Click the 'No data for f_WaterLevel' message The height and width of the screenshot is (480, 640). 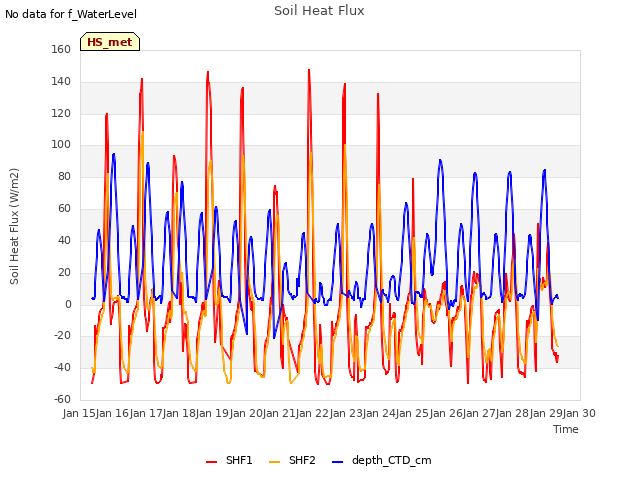tap(71, 14)
